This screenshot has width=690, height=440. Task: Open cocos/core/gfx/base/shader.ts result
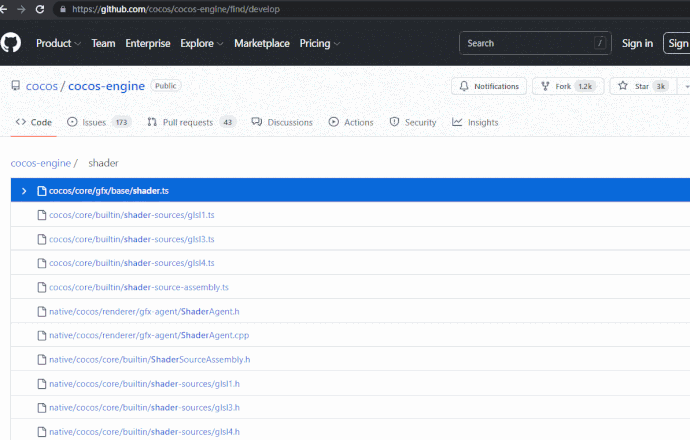coord(109,191)
